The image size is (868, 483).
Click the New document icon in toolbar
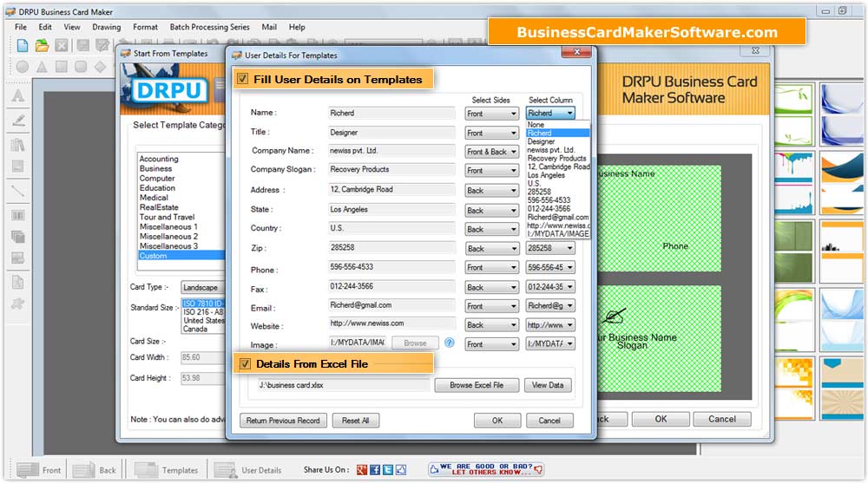23,45
